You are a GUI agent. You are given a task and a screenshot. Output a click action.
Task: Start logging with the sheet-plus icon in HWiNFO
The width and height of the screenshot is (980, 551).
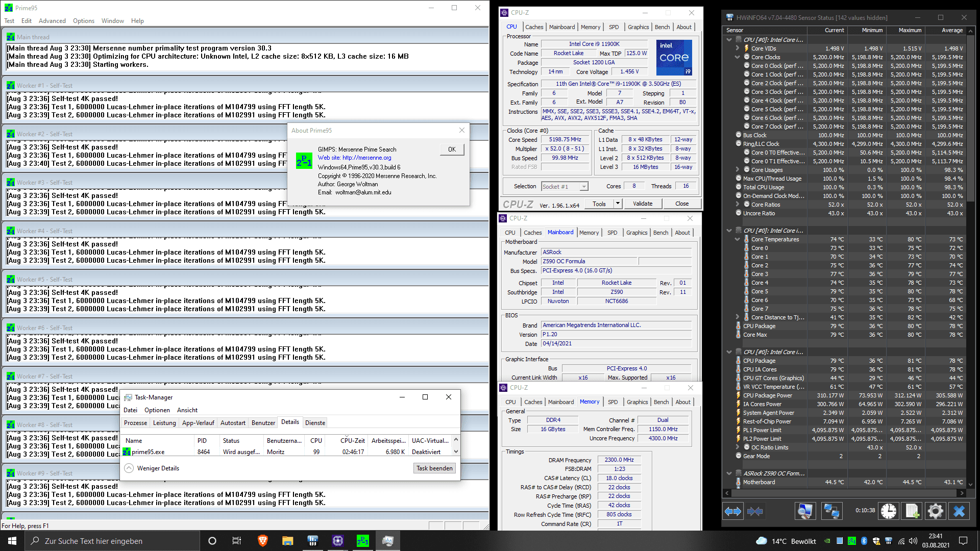pos(912,511)
